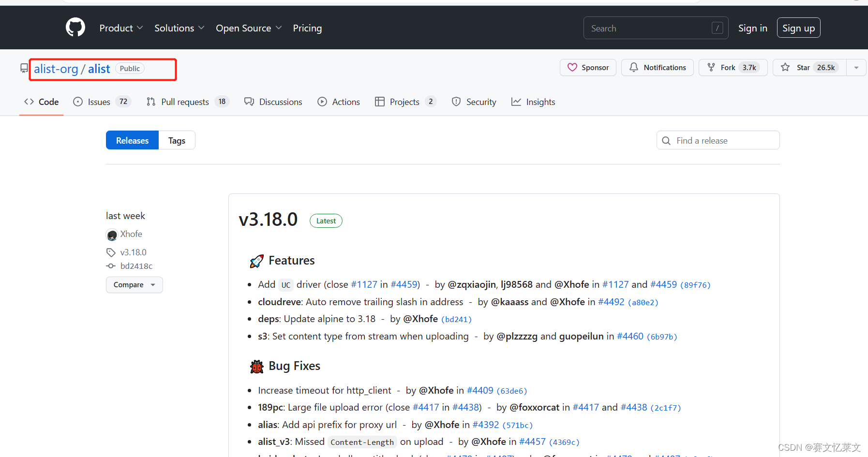Click the Notifications bell button
Viewport: 868px width, 457px height.
[657, 68]
